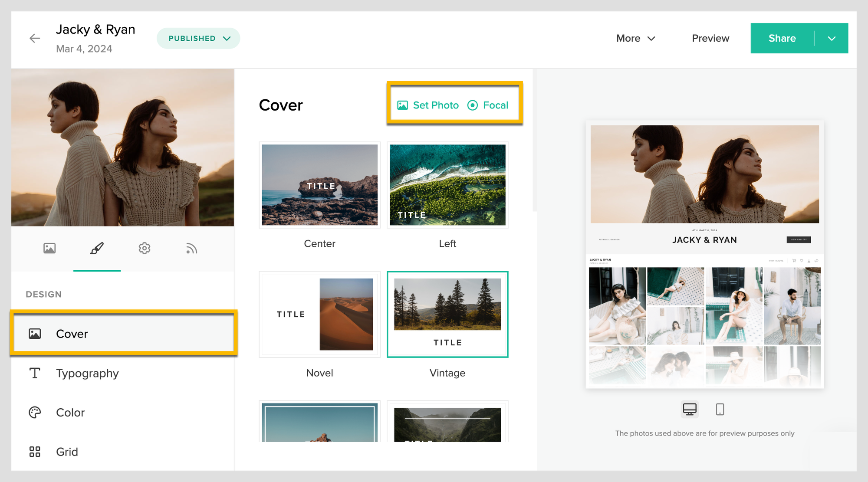Image resolution: width=868 pixels, height=482 pixels.
Task: Select the Center cover layout
Action: pos(319,185)
